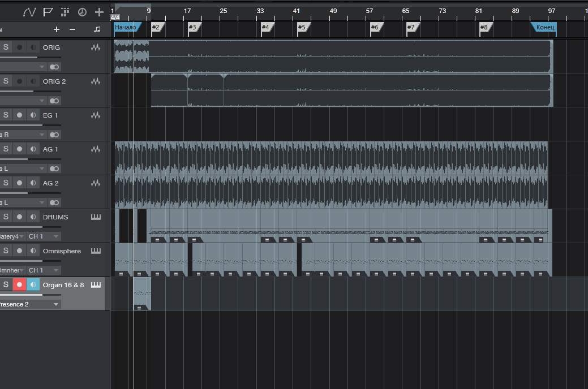
Task: Solo the Organ 16 & 8 track
Action: 6,284
